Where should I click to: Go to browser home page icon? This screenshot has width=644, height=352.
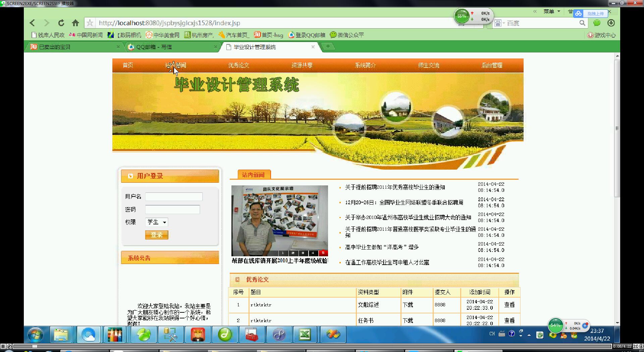point(75,23)
